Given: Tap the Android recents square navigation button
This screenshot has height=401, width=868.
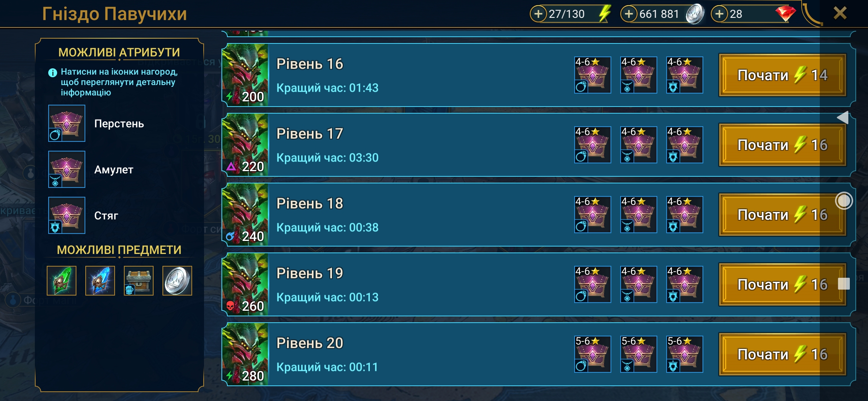Looking at the screenshot, I should (844, 284).
